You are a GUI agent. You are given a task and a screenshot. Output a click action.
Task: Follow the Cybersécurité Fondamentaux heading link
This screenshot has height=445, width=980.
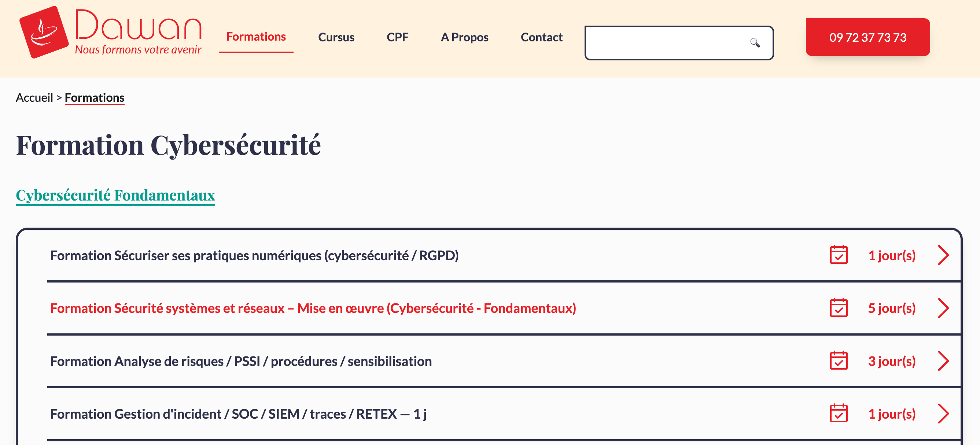[115, 195]
